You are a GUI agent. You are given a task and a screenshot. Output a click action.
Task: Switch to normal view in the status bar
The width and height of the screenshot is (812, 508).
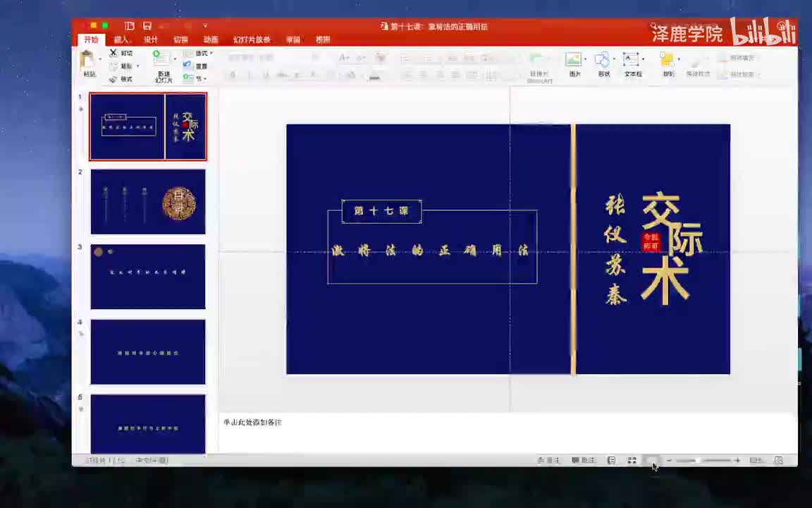tap(612, 460)
